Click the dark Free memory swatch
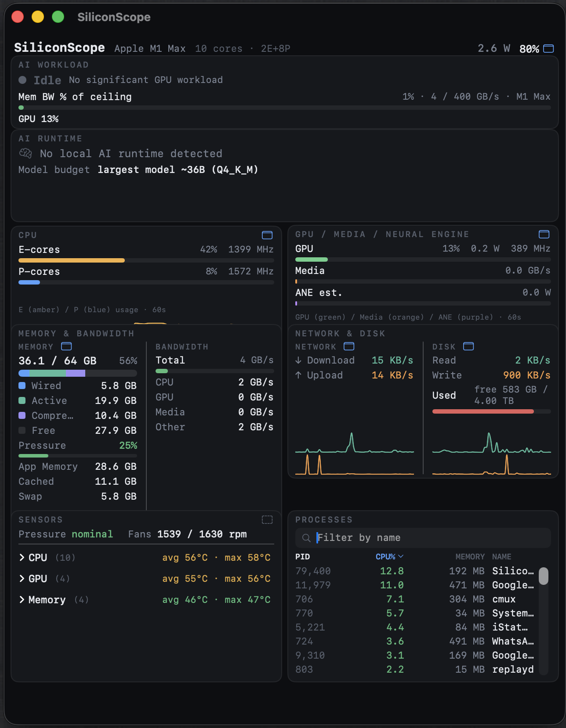The image size is (566, 728). point(22,430)
